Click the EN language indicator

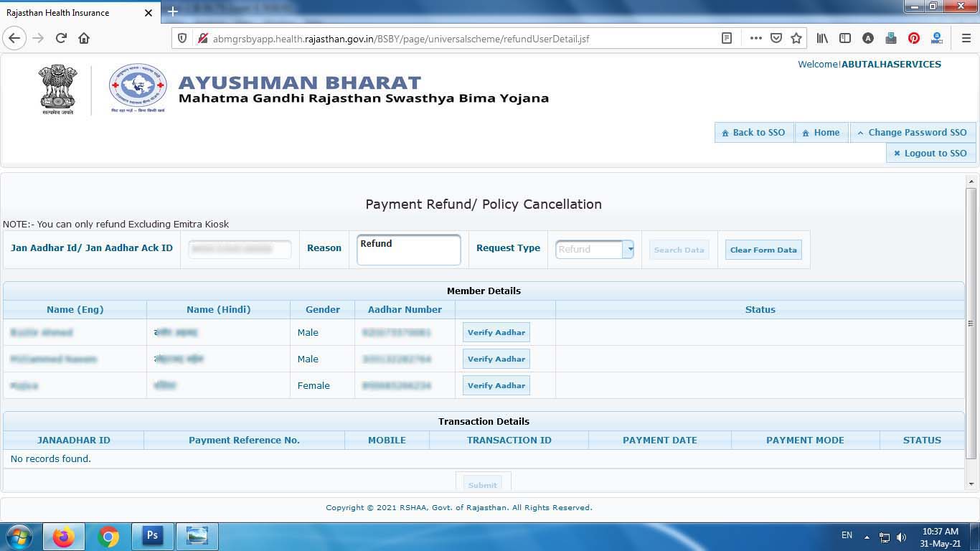pos(847,535)
